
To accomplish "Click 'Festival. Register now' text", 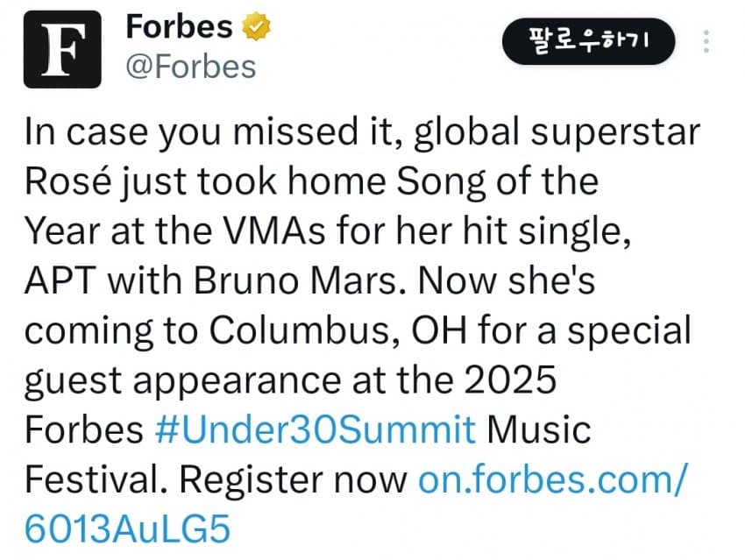I will click(x=216, y=479).
